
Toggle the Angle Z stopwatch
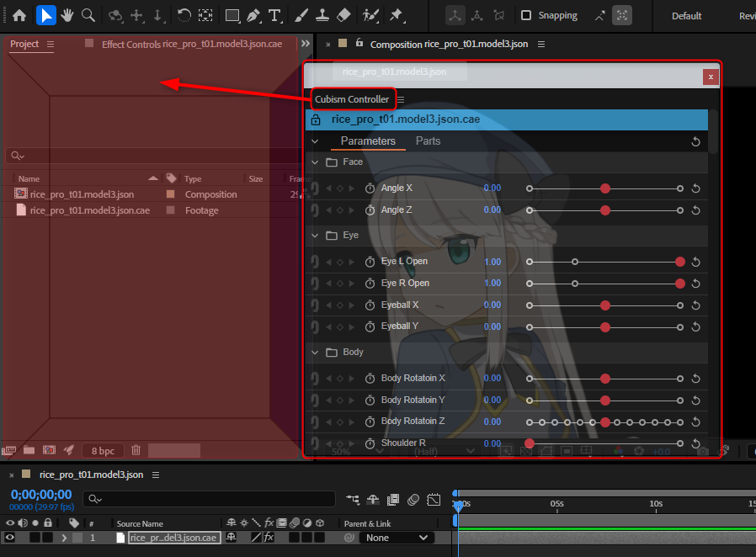coord(370,210)
